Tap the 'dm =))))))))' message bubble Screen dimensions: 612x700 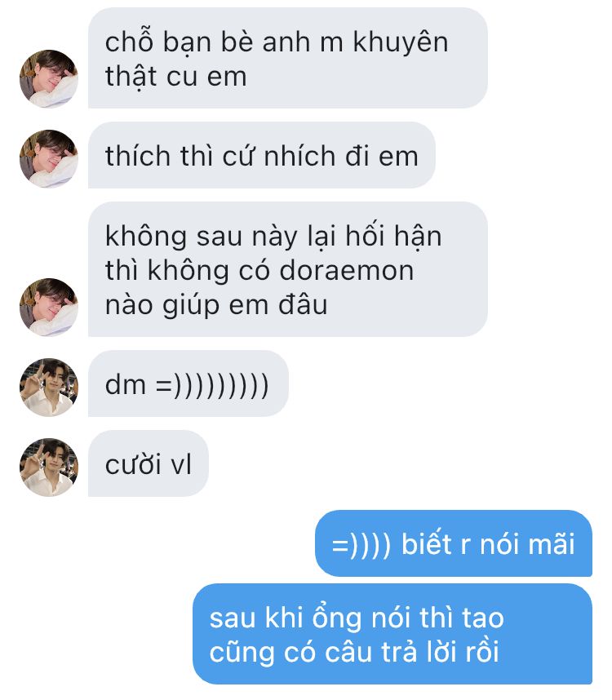(x=188, y=384)
